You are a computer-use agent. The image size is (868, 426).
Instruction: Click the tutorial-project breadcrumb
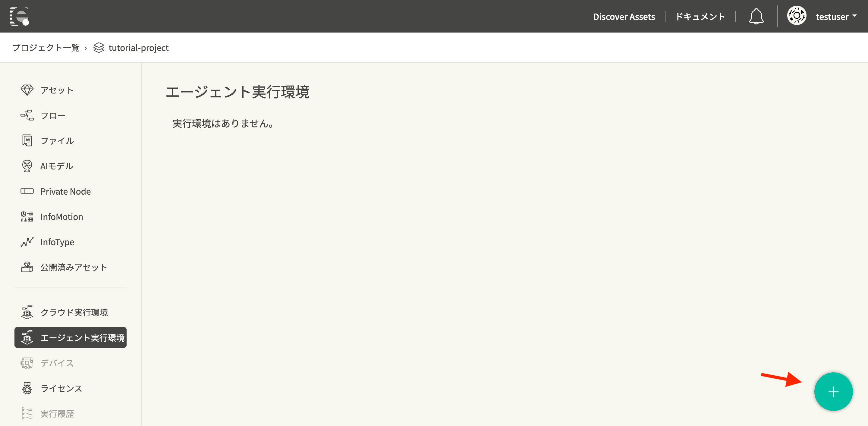pyautogui.click(x=139, y=48)
